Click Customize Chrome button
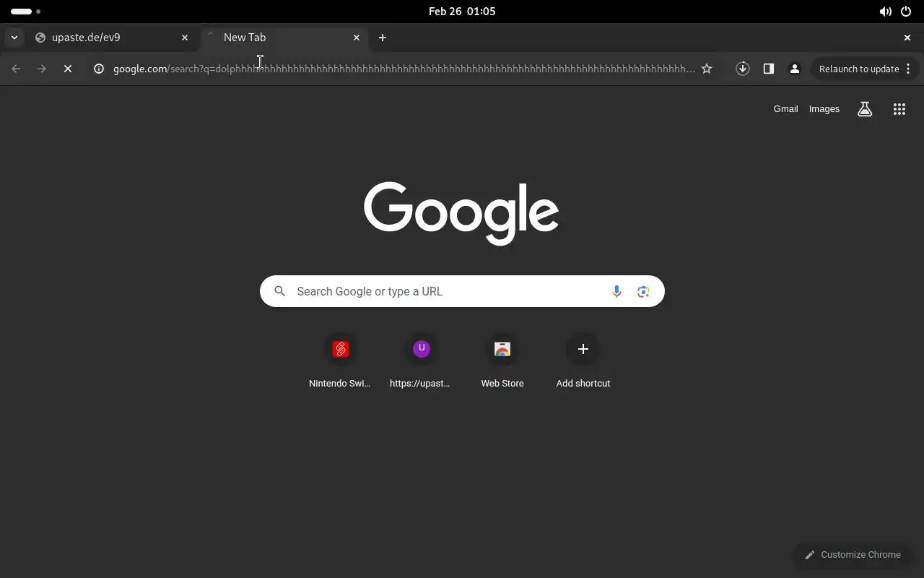Viewport: 924px width, 578px height. pos(853,555)
